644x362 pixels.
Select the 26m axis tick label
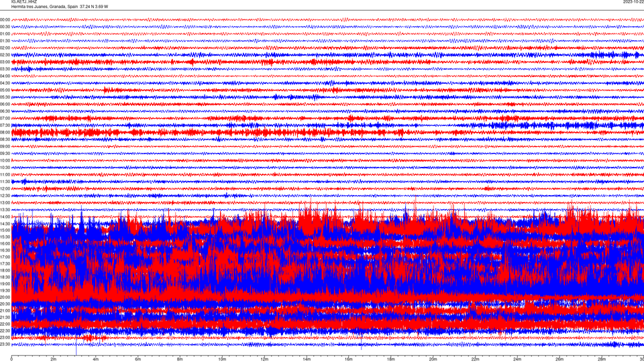559,359
